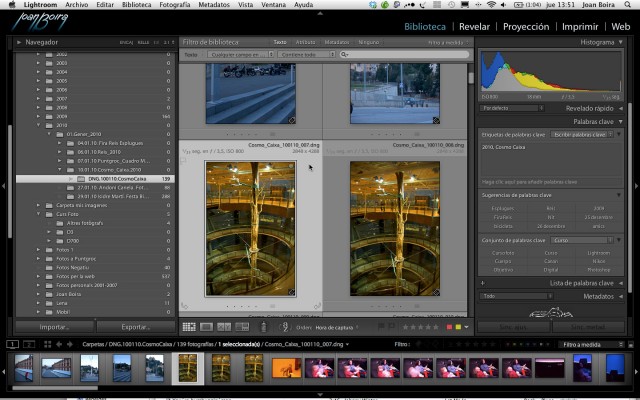Open the Fotografía menu

pos(175,5)
